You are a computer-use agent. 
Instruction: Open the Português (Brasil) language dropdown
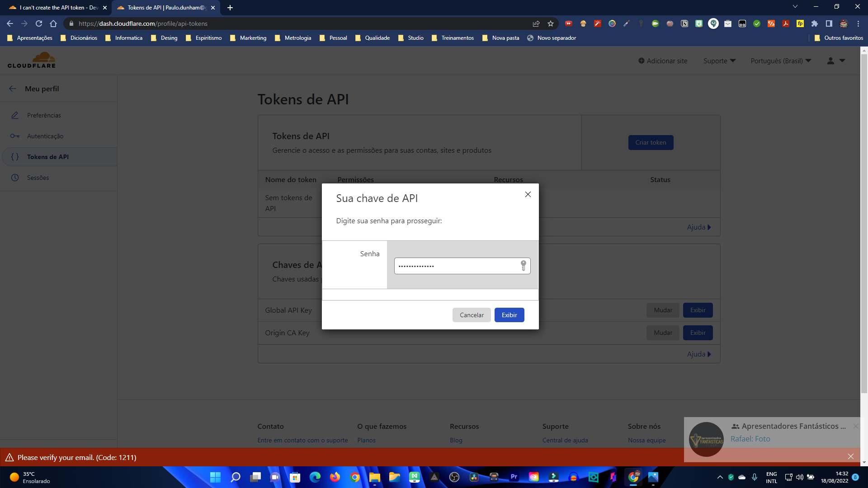[781, 61]
